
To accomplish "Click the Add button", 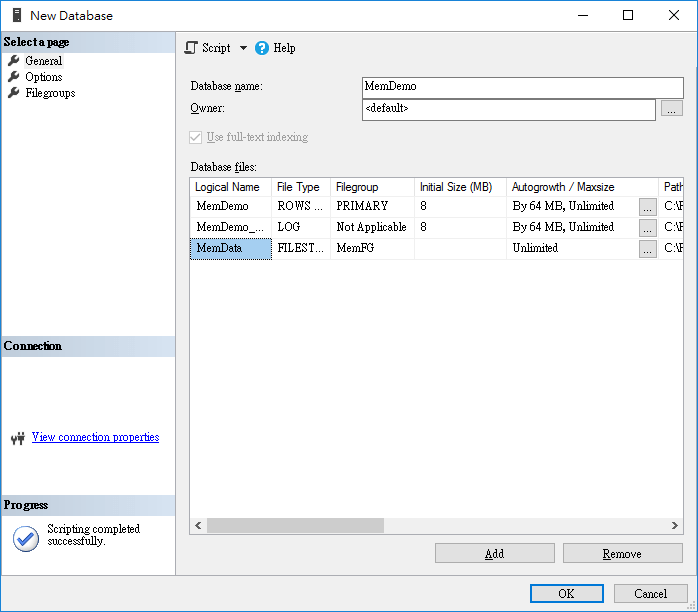I will pyautogui.click(x=494, y=553).
